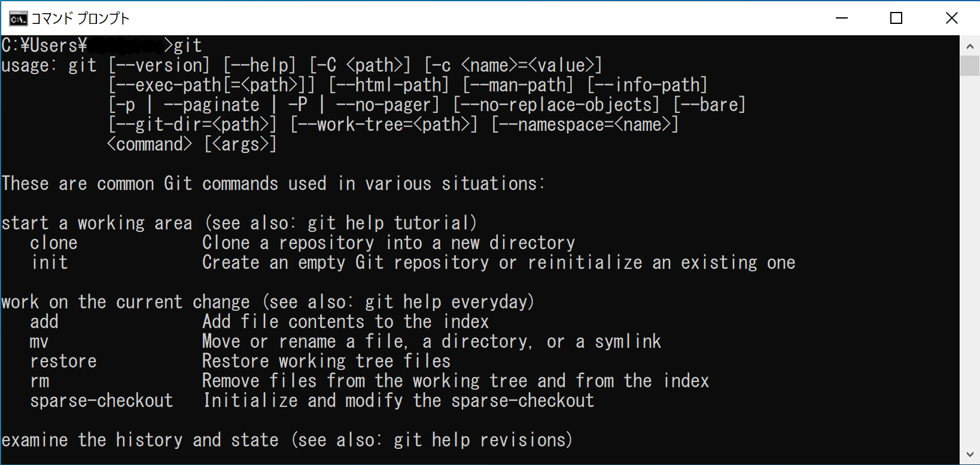
Task: Click the 'init' command name
Action: [50, 263]
